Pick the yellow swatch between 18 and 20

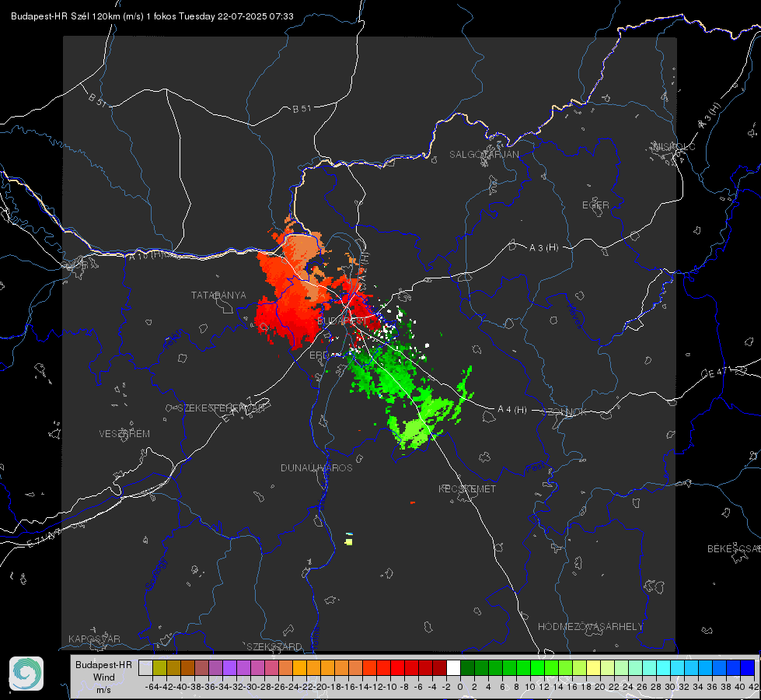pyautogui.click(x=593, y=667)
